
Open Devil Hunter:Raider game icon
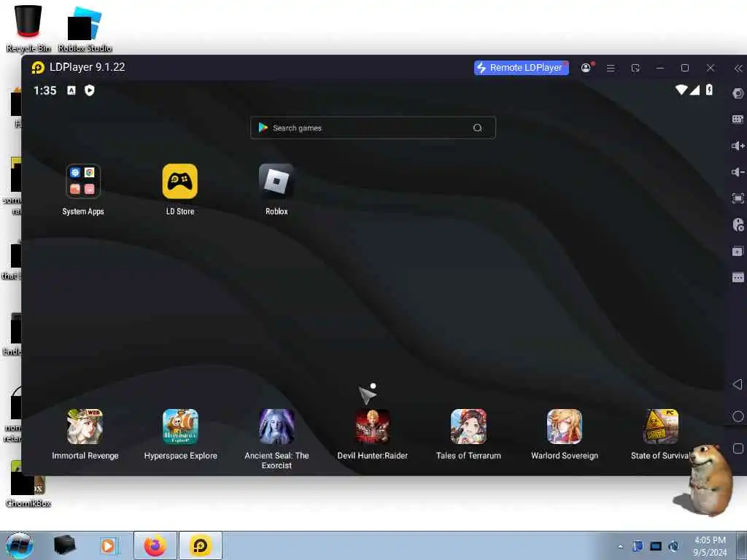[x=373, y=427]
